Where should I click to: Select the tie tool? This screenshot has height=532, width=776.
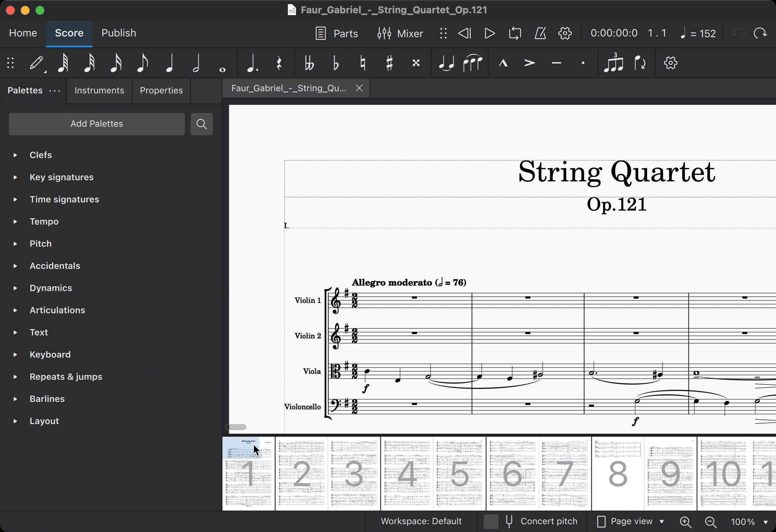(446, 63)
